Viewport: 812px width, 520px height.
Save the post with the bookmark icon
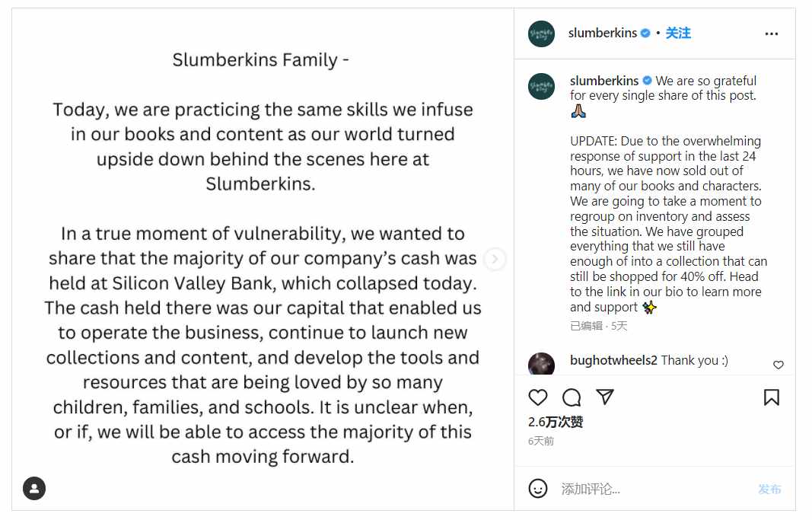771,397
